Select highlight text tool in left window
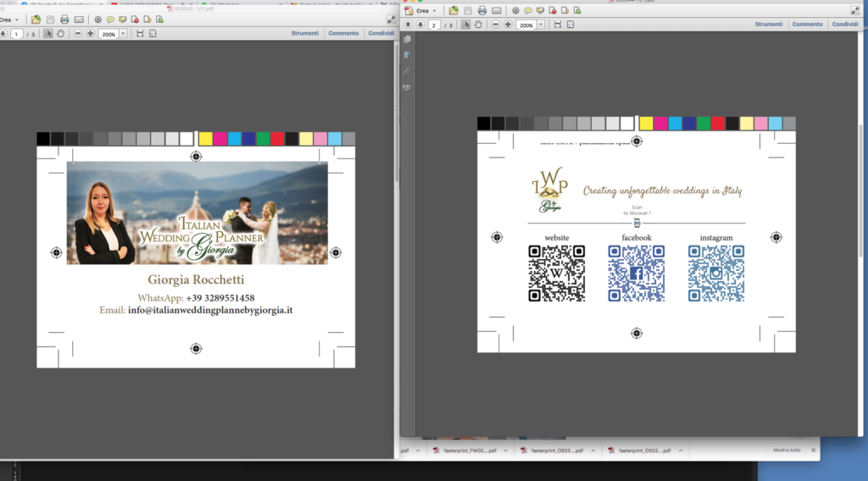 click(122, 19)
